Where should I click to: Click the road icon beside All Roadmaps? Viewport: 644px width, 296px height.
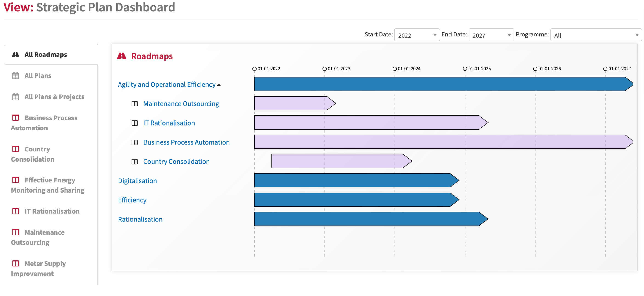tap(15, 54)
